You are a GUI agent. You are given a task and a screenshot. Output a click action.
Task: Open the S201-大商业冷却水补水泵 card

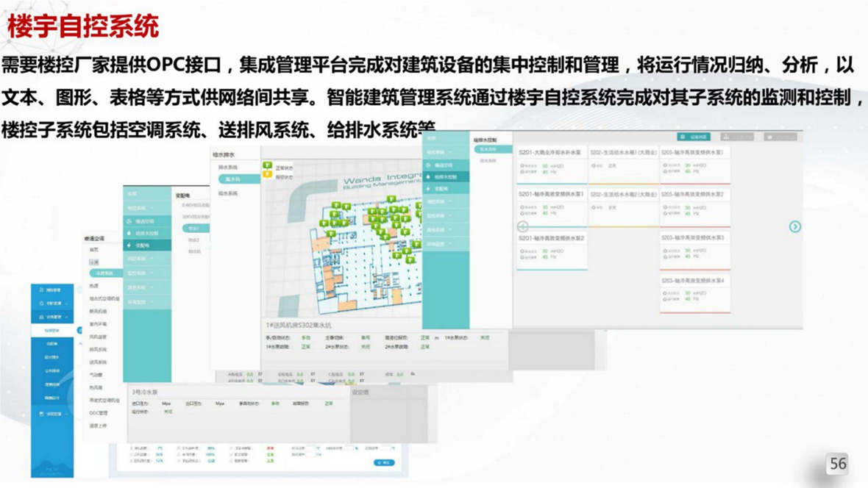pyautogui.click(x=551, y=163)
